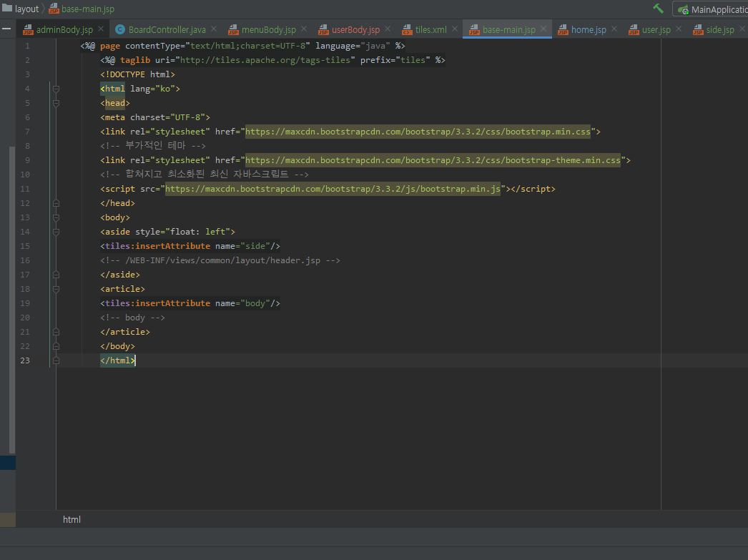The image size is (748, 560).
Task: Click the <!DOCTYPE html> text
Action: 137,74
